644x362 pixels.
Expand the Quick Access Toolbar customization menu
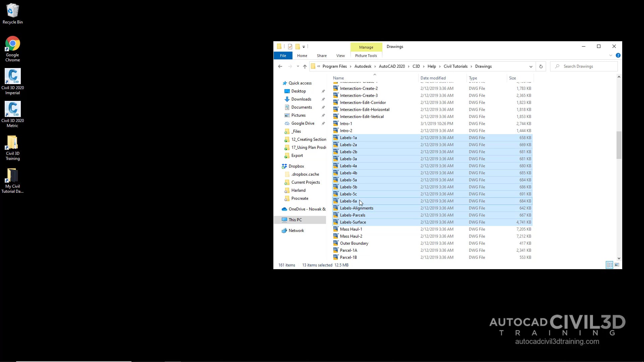[x=304, y=47]
